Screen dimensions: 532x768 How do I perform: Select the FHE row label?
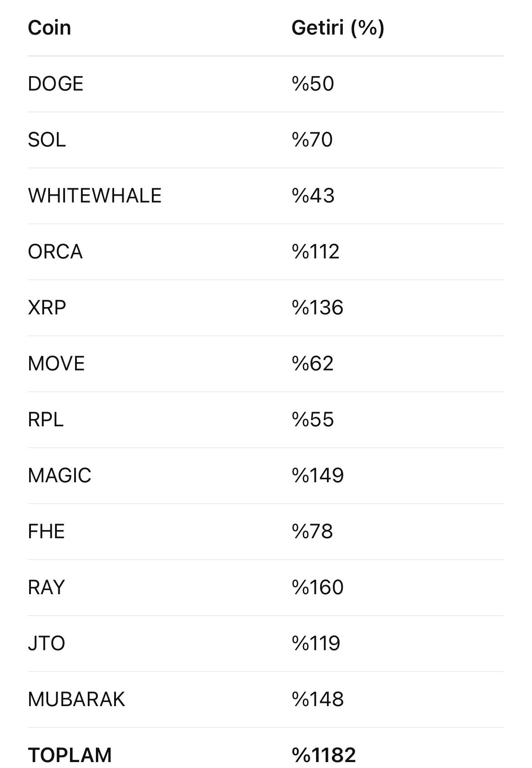click(46, 531)
